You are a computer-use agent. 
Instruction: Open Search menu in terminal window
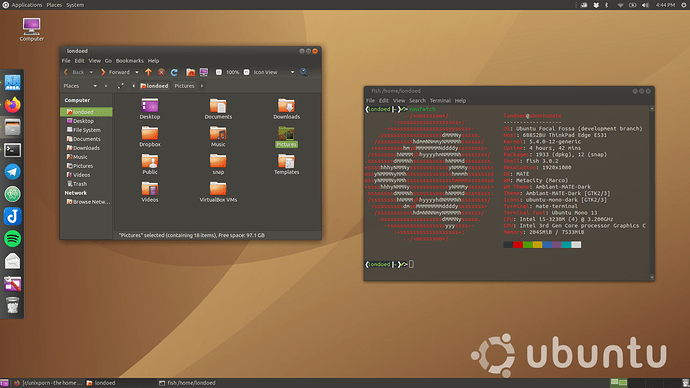[x=417, y=101]
